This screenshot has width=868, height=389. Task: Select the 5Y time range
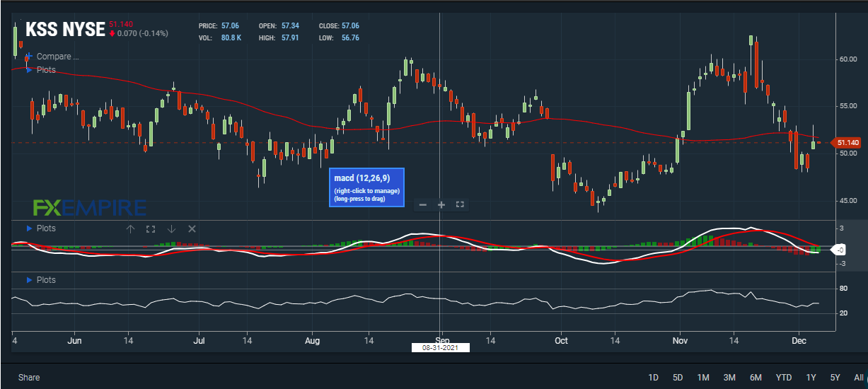(835, 377)
